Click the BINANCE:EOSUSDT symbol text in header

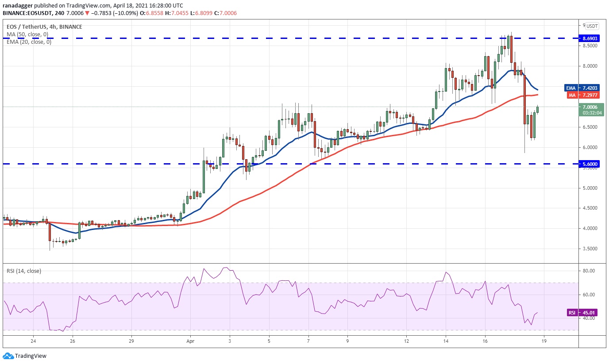[x=28, y=13]
